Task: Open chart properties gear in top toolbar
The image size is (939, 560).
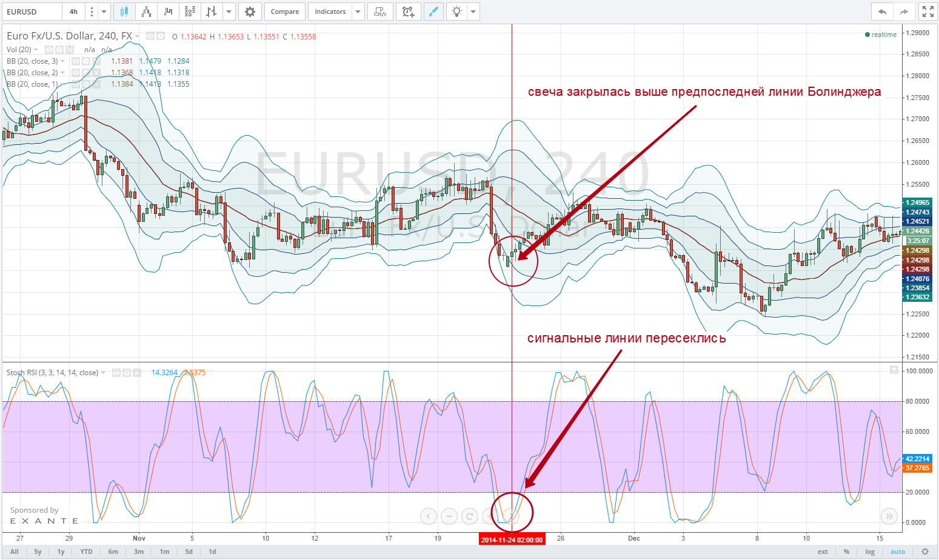Action: 250,12
